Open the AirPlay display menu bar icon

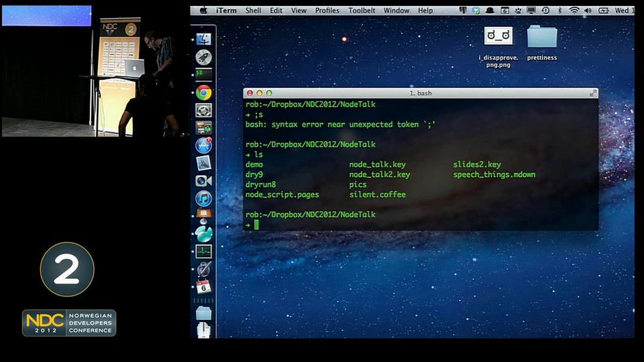click(x=531, y=11)
